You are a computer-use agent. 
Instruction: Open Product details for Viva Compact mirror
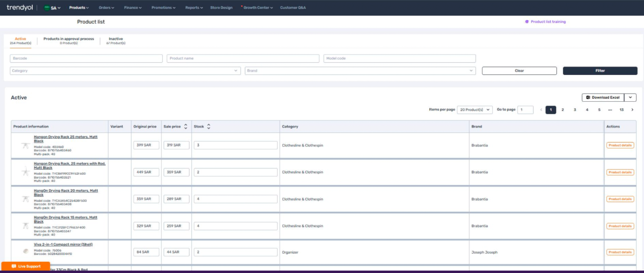point(620,252)
